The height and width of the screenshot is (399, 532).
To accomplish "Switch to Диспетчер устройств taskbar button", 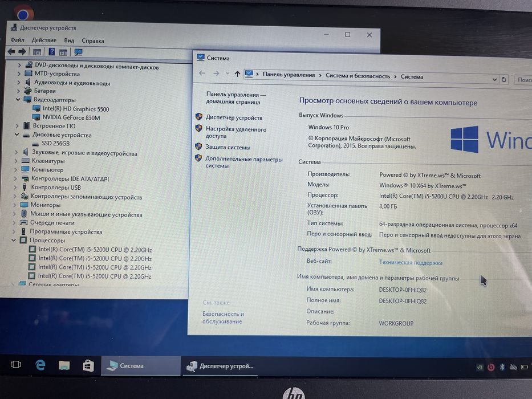I will tap(220, 366).
